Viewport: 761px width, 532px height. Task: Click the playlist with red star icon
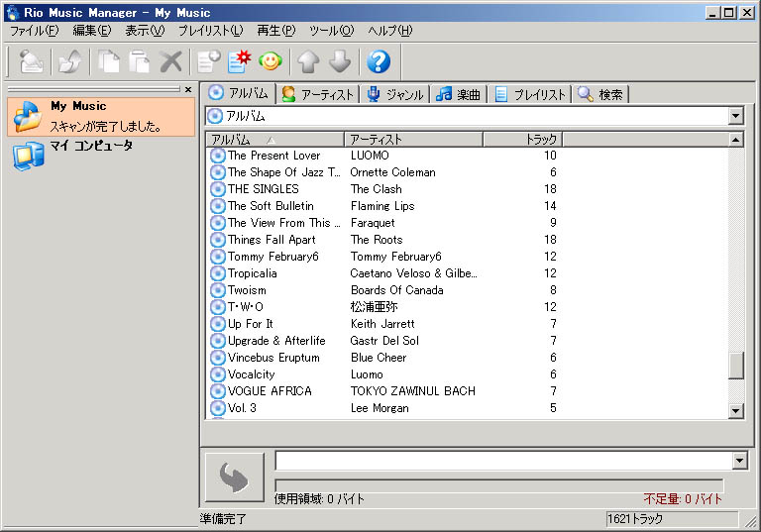coord(239,61)
